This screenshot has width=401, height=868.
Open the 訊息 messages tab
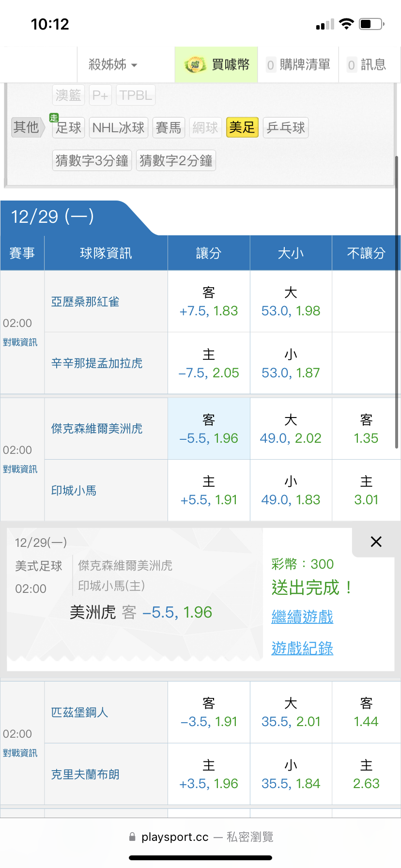[x=367, y=65]
